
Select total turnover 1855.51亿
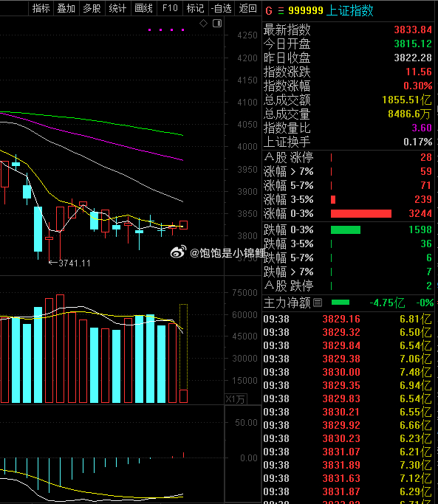point(407,100)
